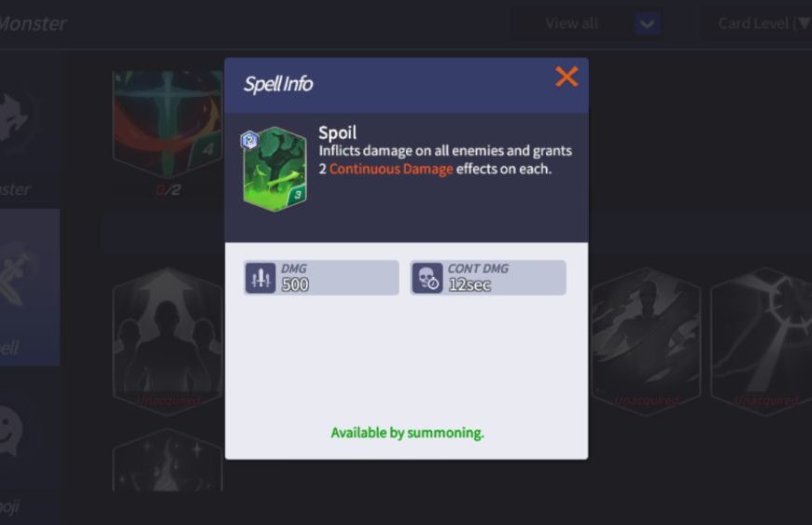Screen dimensions: 812x525
Task: Click the Continuous Damage keyword link
Action: [x=391, y=169]
